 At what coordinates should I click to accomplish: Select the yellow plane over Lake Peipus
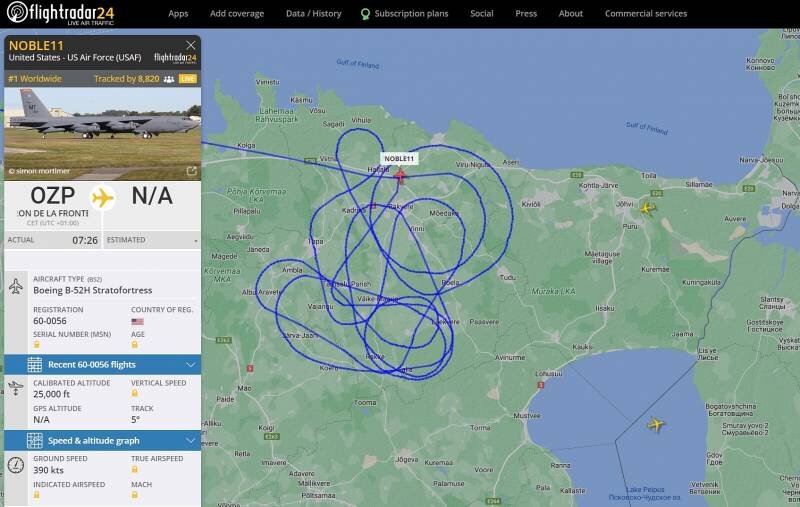point(655,424)
